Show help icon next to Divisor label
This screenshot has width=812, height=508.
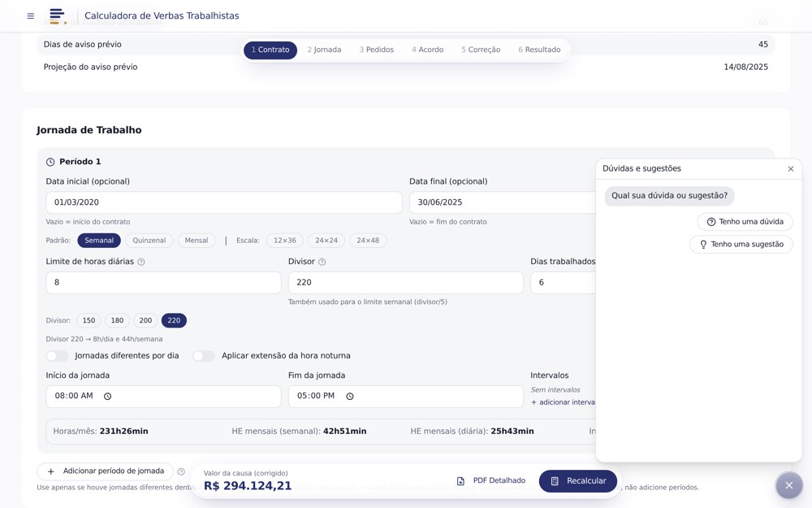click(x=322, y=262)
